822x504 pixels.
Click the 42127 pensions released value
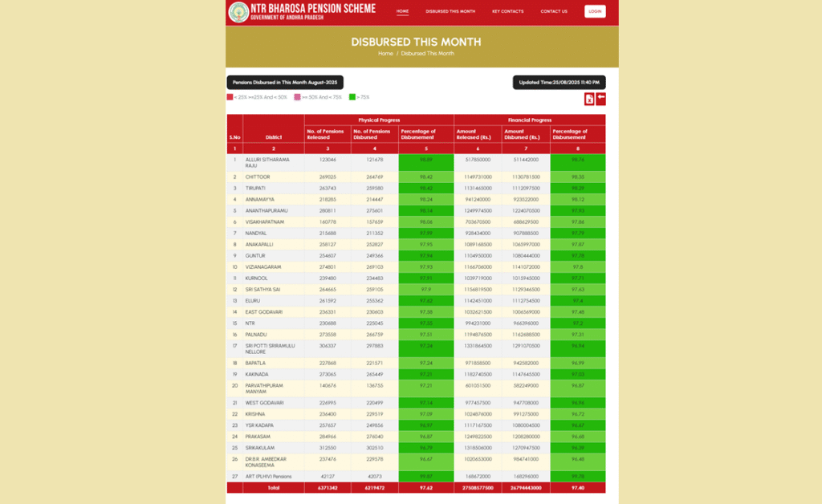pyautogui.click(x=328, y=477)
